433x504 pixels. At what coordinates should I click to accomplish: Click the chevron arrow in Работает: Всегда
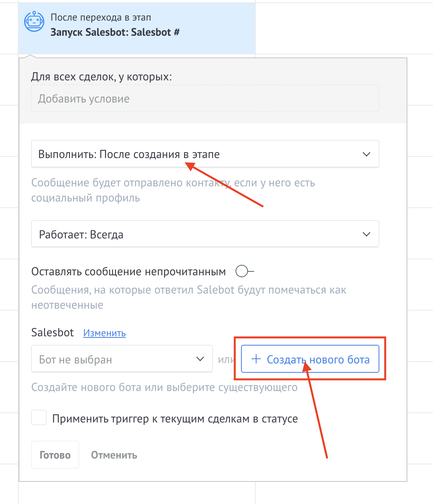coord(366,234)
